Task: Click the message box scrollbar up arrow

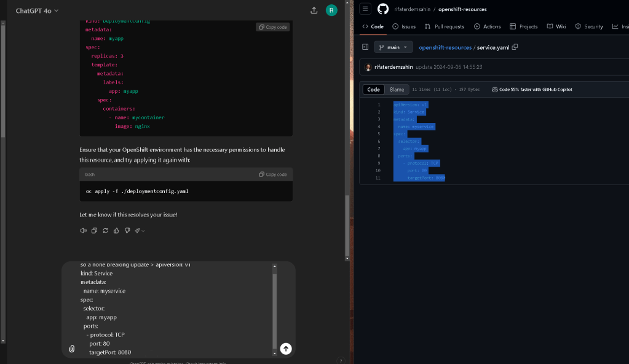Action: click(x=274, y=266)
